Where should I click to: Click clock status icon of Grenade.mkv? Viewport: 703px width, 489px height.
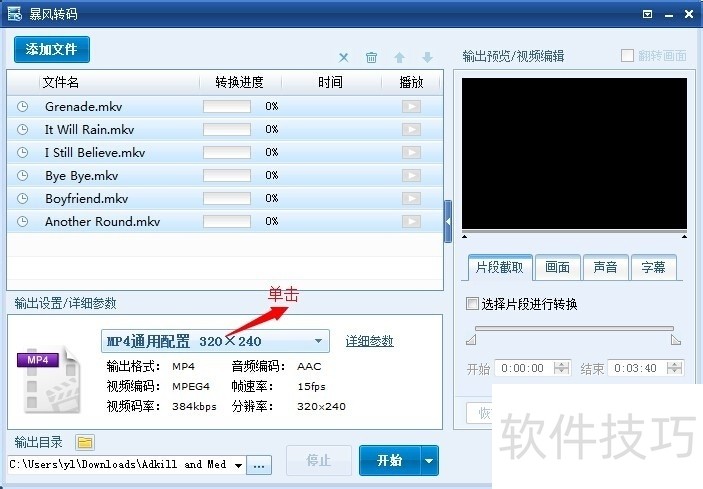[x=22, y=107]
